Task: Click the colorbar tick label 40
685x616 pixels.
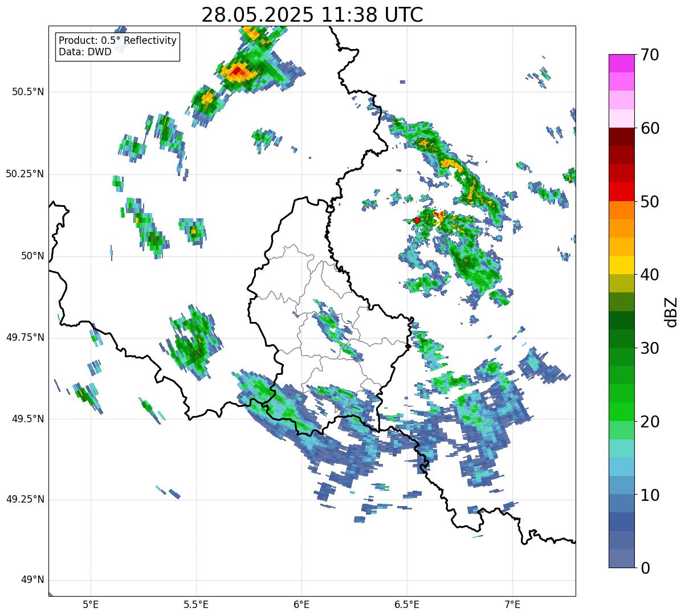Action: click(x=650, y=275)
